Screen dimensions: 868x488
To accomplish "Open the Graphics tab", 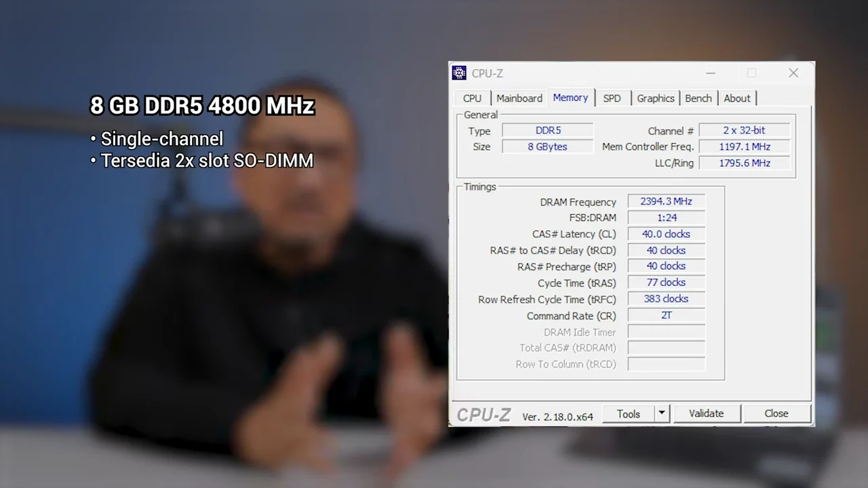I will 654,98.
